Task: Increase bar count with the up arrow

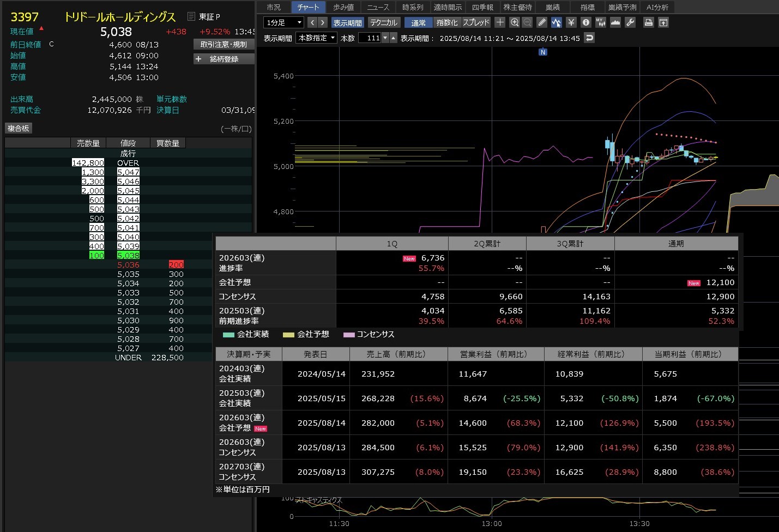Action: tap(393, 38)
